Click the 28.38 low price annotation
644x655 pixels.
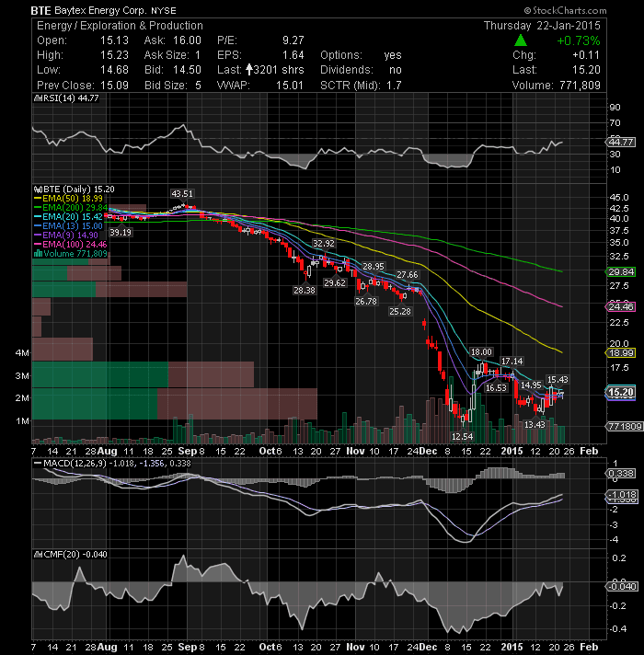tap(304, 291)
